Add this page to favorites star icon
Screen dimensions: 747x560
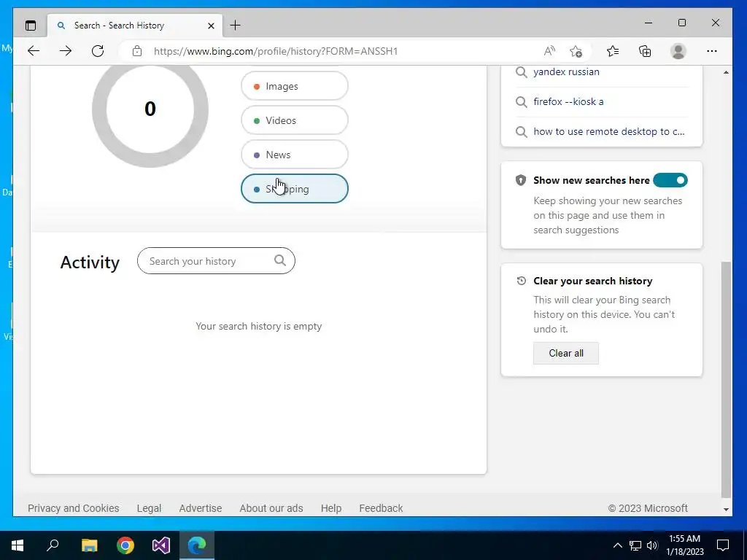point(576,51)
